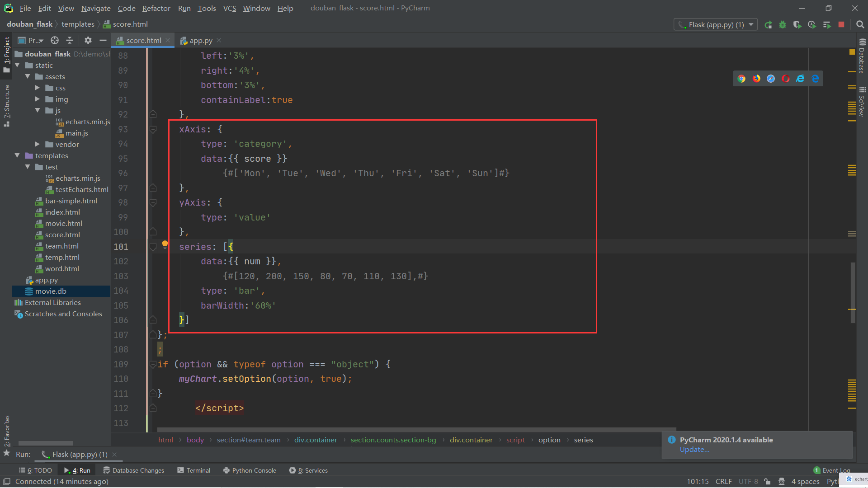Click the Update... link in notification
Screen dimensions: 868x488
pyautogui.click(x=694, y=450)
